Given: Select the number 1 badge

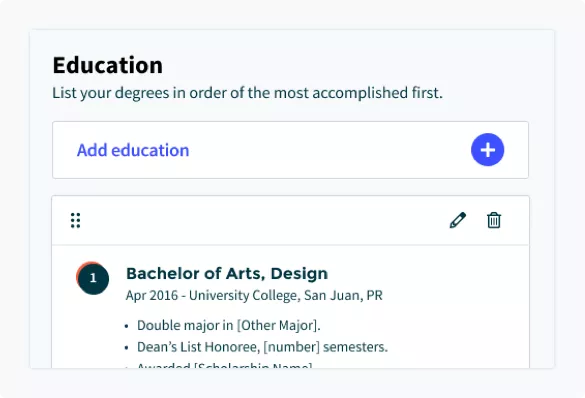Looking at the screenshot, I should 93,278.
